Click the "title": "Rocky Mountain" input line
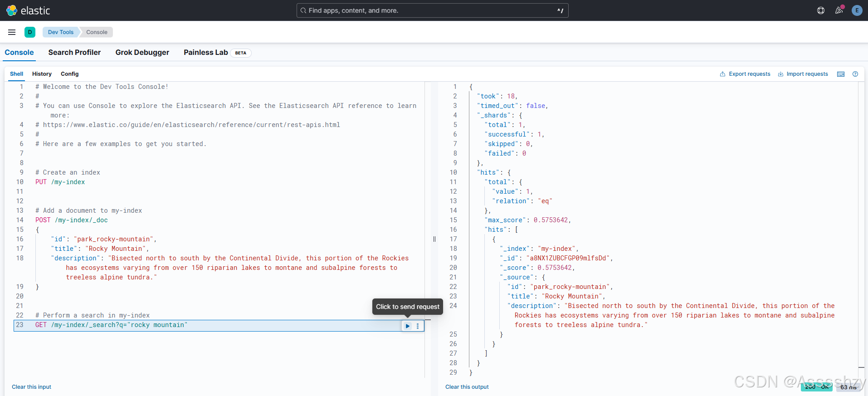Viewport: 868px width, 396px height. point(100,249)
